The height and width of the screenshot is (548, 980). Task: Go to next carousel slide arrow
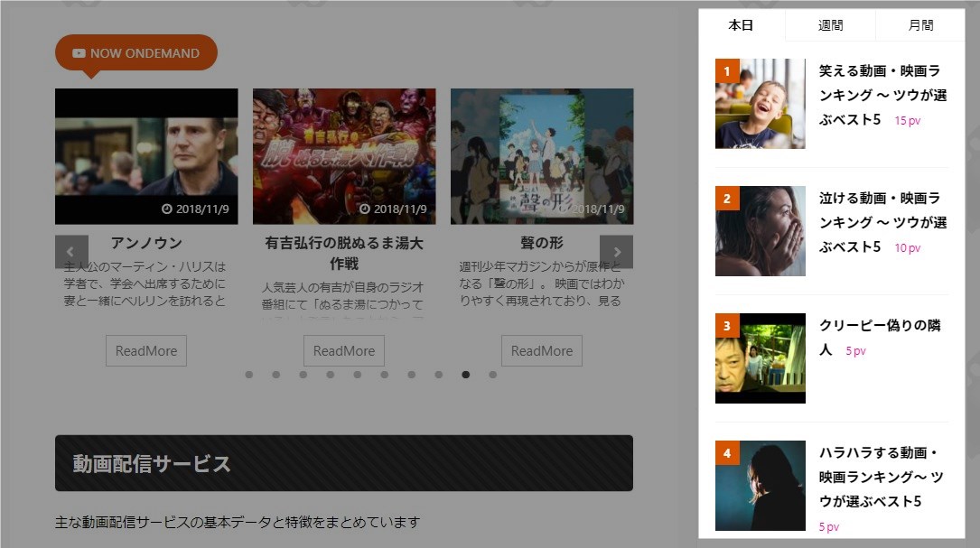pos(616,252)
